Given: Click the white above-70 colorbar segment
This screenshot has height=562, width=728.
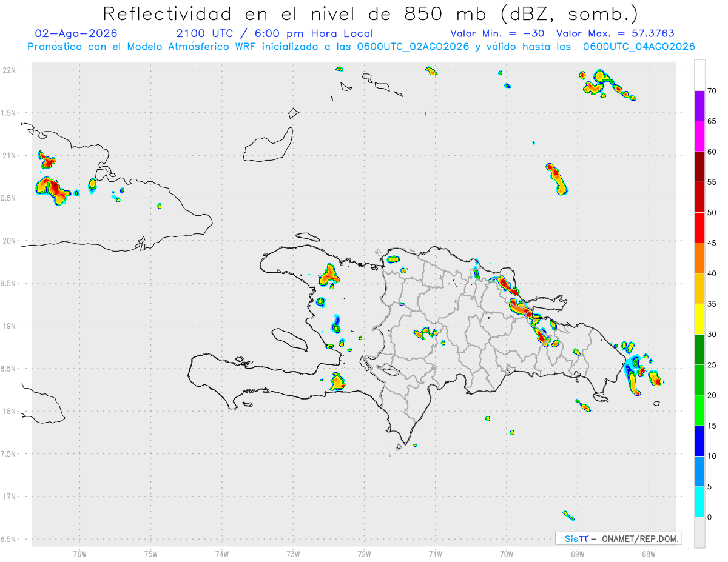Looking at the screenshot, I should tap(699, 75).
